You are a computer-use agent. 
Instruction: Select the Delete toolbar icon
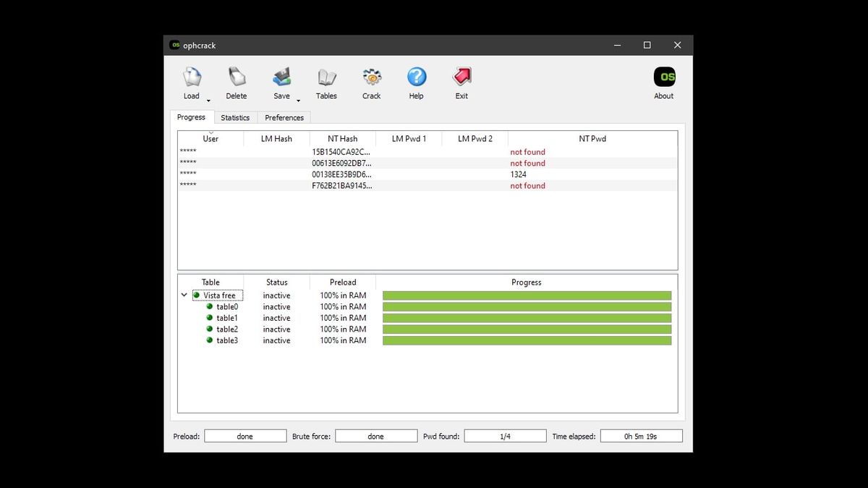coord(237,77)
